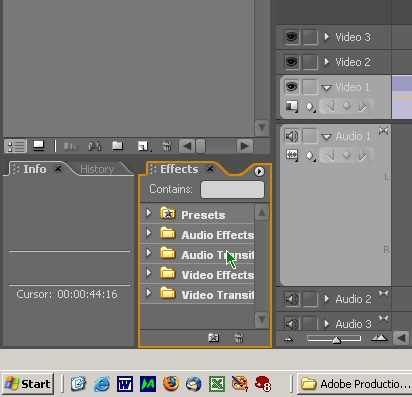Go to previous keyframe on Video 1
412x397 pixels.
330,106
